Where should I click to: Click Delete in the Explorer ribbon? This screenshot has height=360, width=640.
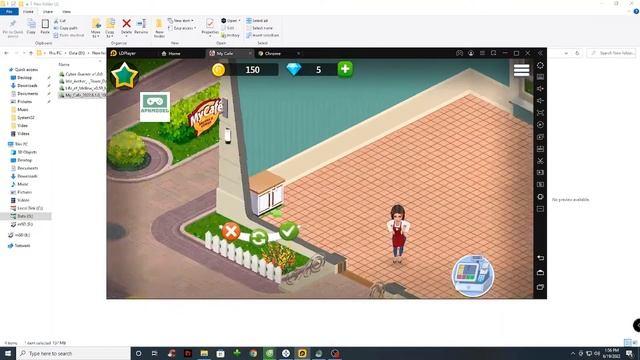127,27
